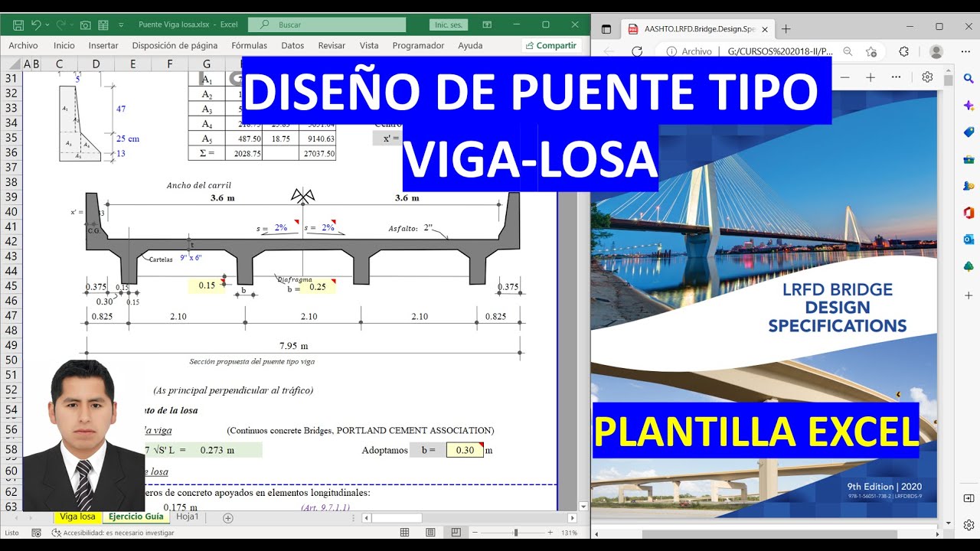Switch to Normal view in status bar
The height and width of the screenshot is (551, 980).
point(406,533)
